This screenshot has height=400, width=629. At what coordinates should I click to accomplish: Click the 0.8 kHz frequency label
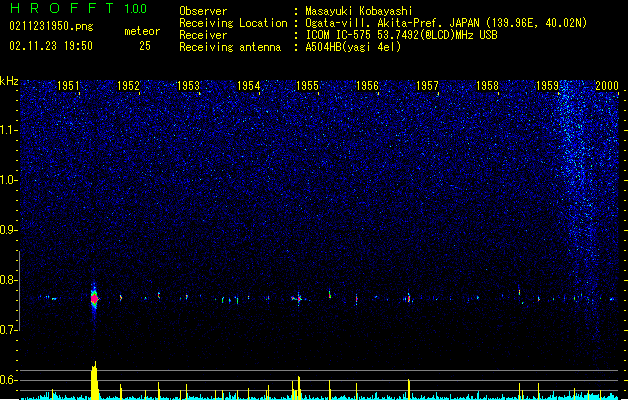[x=9, y=280]
